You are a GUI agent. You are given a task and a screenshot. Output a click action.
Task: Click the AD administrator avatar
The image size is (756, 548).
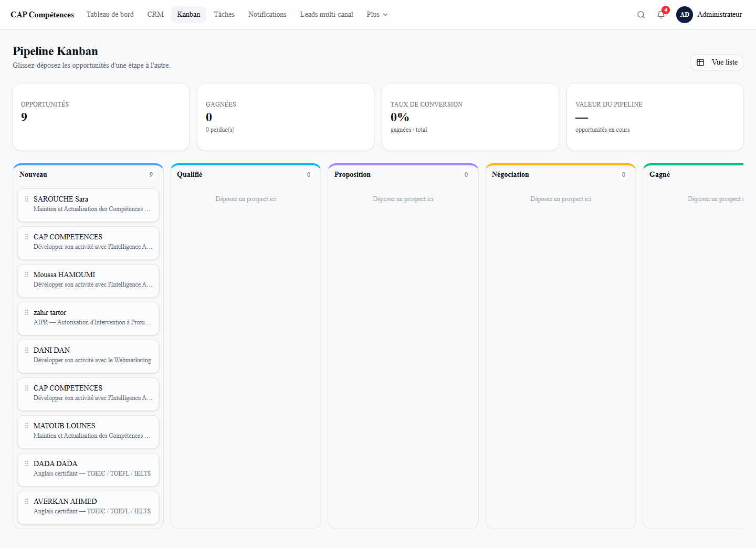(685, 15)
